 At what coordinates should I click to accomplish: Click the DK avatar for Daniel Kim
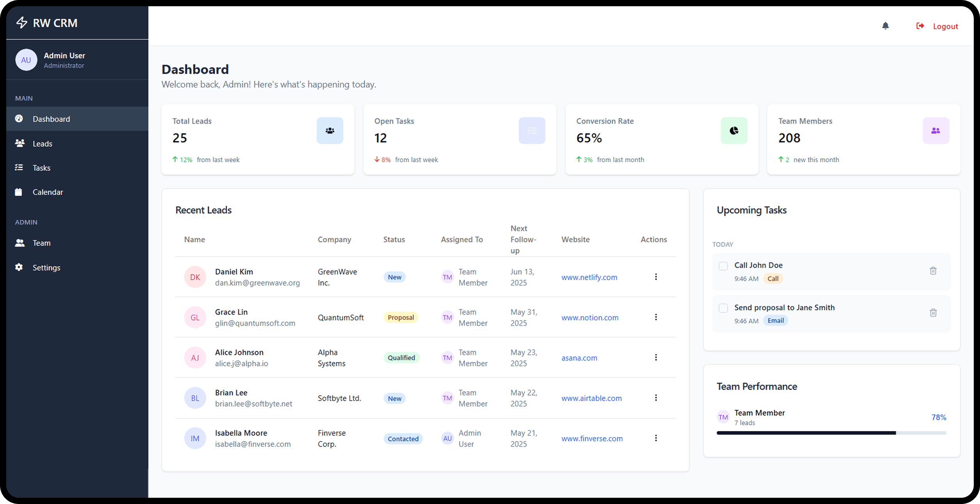coord(195,277)
